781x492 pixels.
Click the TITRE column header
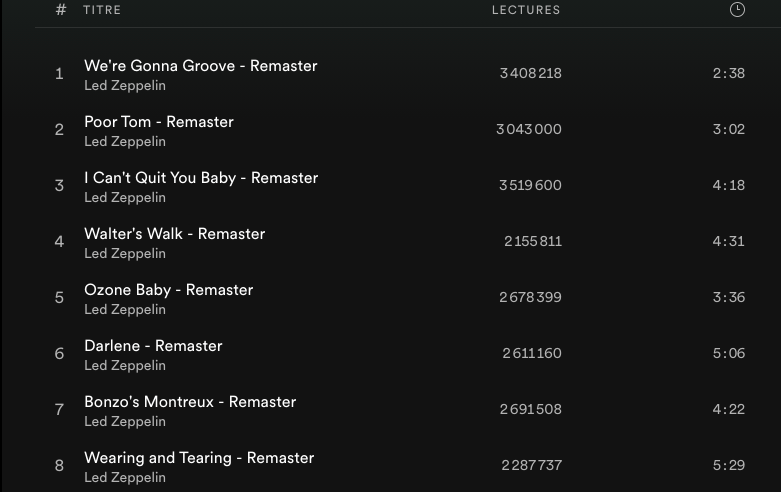point(102,10)
